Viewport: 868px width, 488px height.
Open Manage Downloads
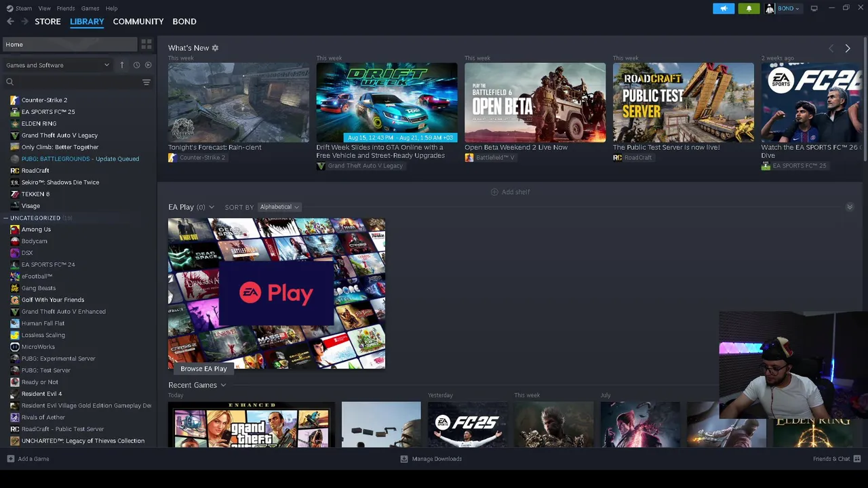[x=437, y=459]
